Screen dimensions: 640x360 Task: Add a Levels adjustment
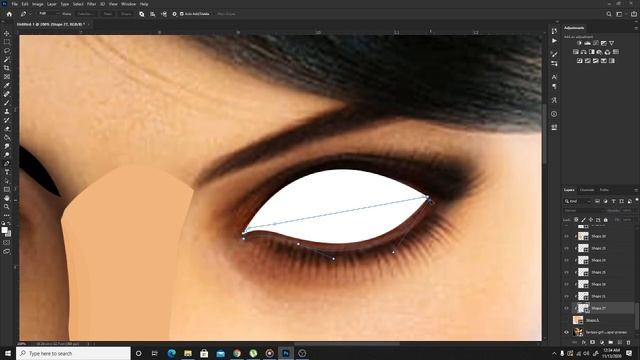(x=587, y=43)
